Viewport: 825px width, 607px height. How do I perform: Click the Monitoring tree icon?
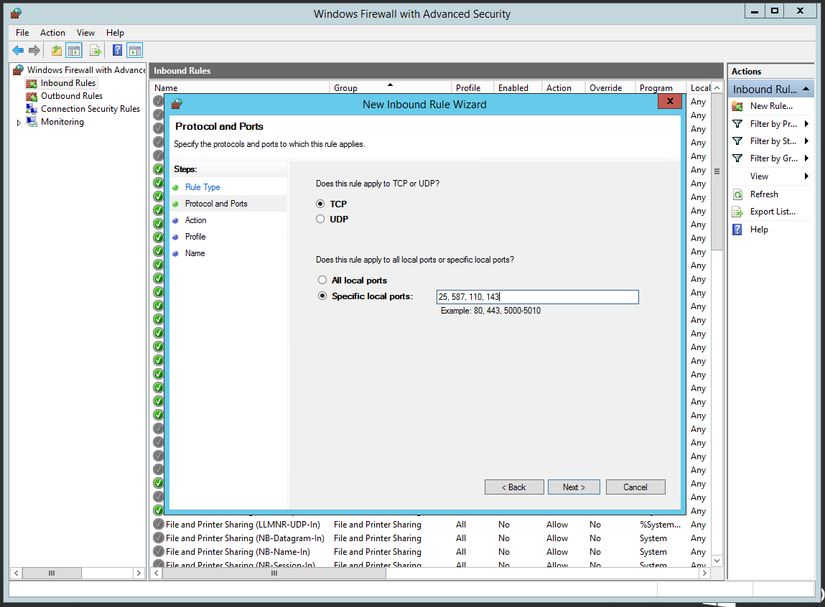click(x=32, y=122)
